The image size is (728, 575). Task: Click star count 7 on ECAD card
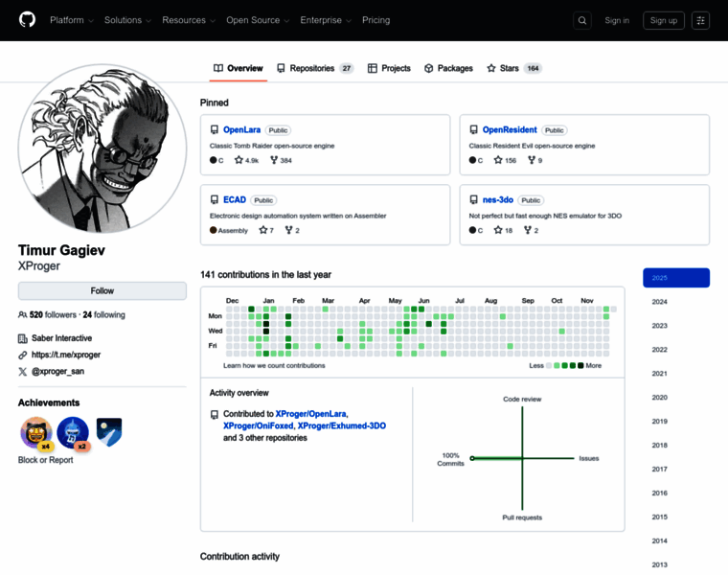(266, 230)
